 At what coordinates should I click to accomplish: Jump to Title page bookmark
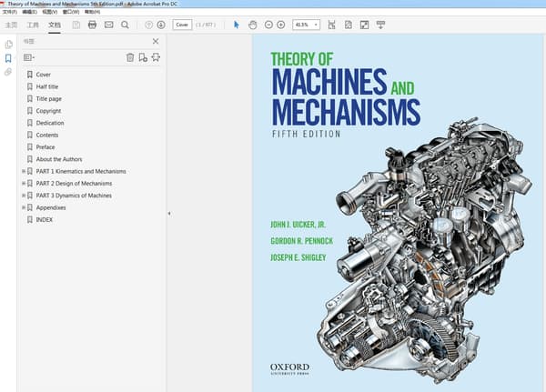49,99
